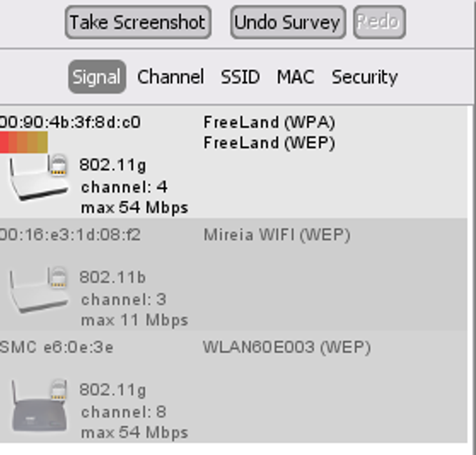Sort the list by Security

click(364, 77)
